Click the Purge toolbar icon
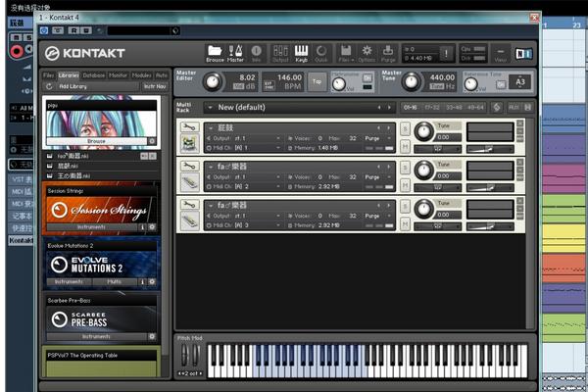Screen dimensions: 588x392 pyautogui.click(x=388, y=54)
